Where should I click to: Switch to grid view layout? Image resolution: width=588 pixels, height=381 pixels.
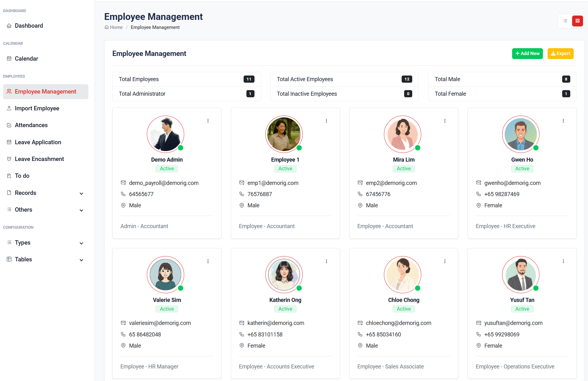(x=577, y=21)
